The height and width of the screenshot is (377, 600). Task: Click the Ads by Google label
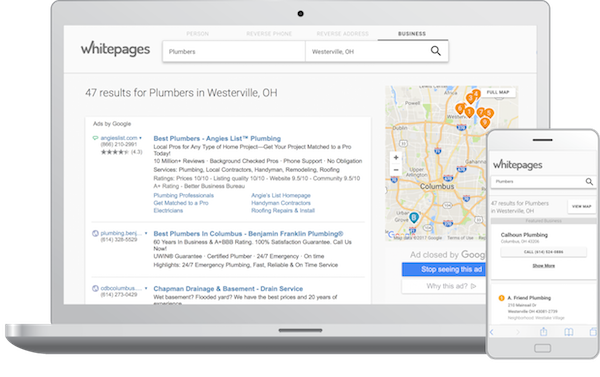(x=112, y=124)
